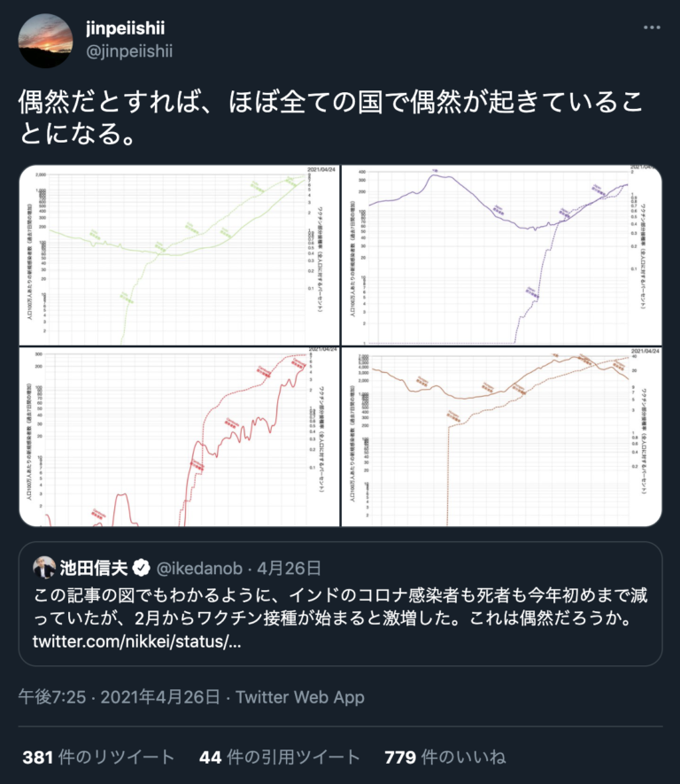680x784 pixels.
Task: Open the three-dot more options menu
Action: tap(652, 27)
